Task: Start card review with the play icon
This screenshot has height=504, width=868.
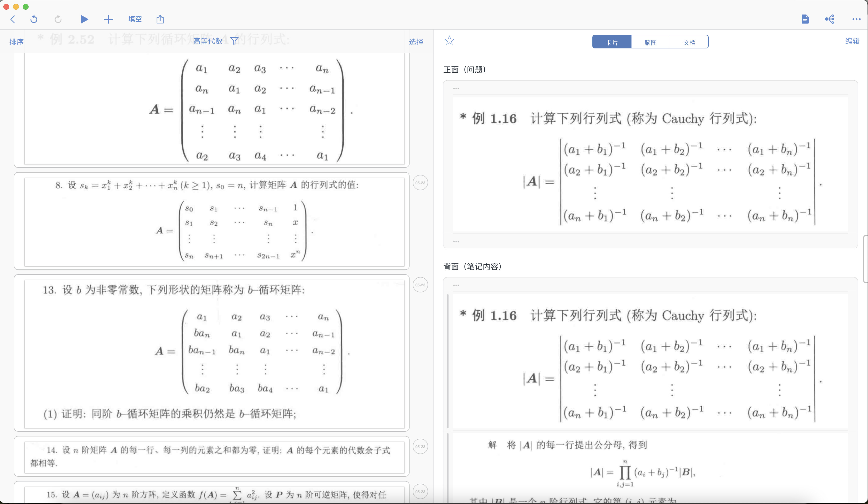Action: pos(84,19)
